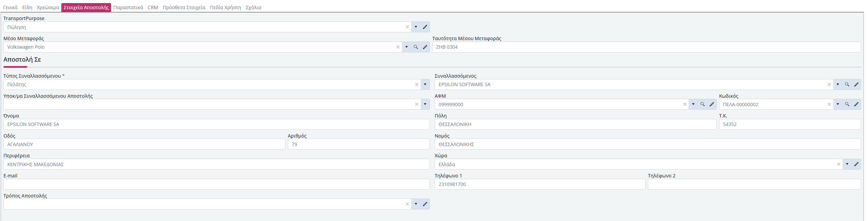Click the edit pencil next to Volkswagen Polo
Viewport: 868px width, 221px height.
[425, 47]
